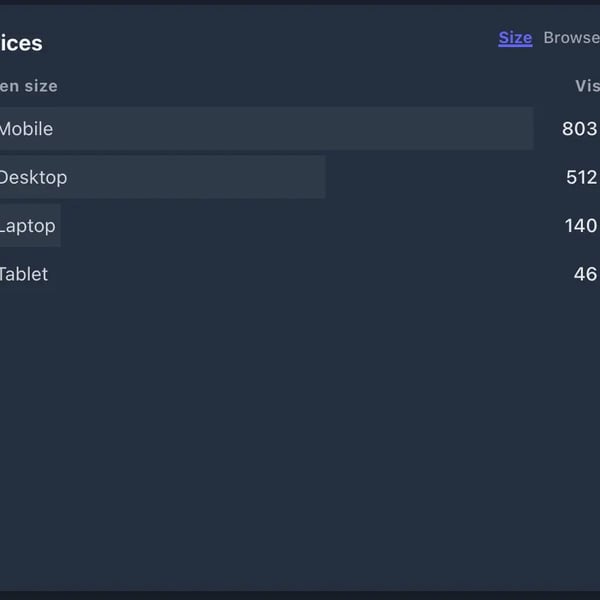Filter by Desktop screen size label
This screenshot has width=600, height=600.
pyautogui.click(x=33, y=177)
